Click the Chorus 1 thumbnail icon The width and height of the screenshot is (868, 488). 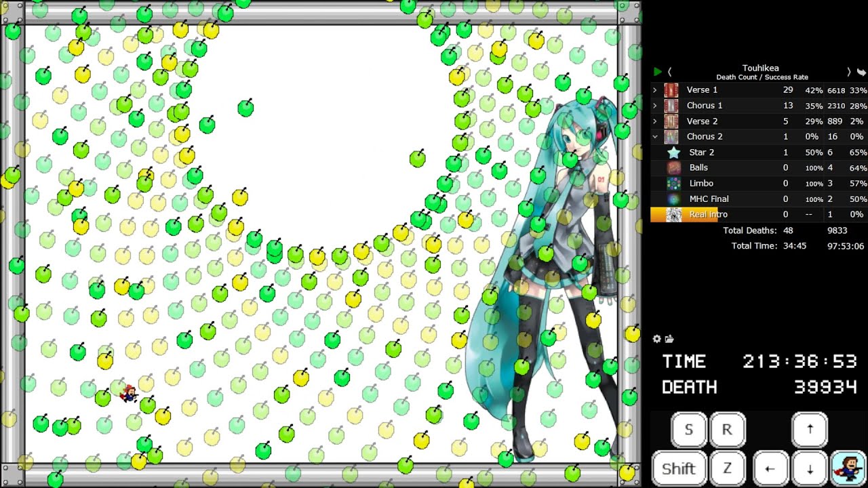671,106
